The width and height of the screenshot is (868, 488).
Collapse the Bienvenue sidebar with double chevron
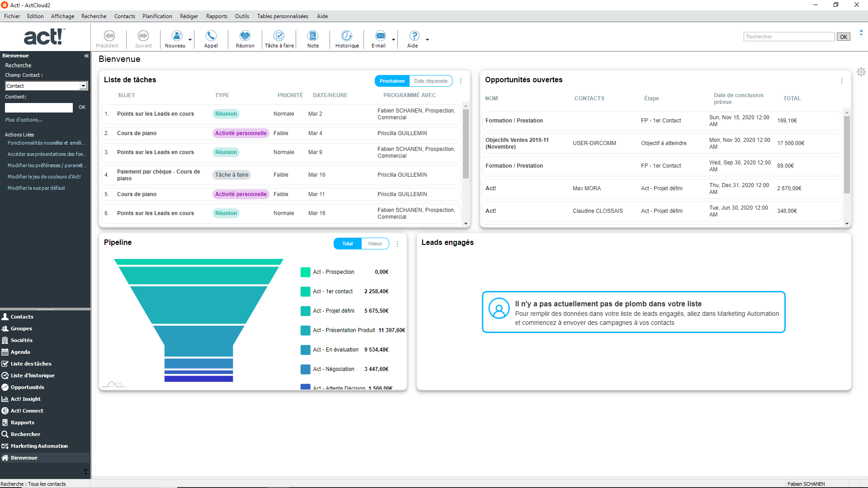[x=86, y=56]
